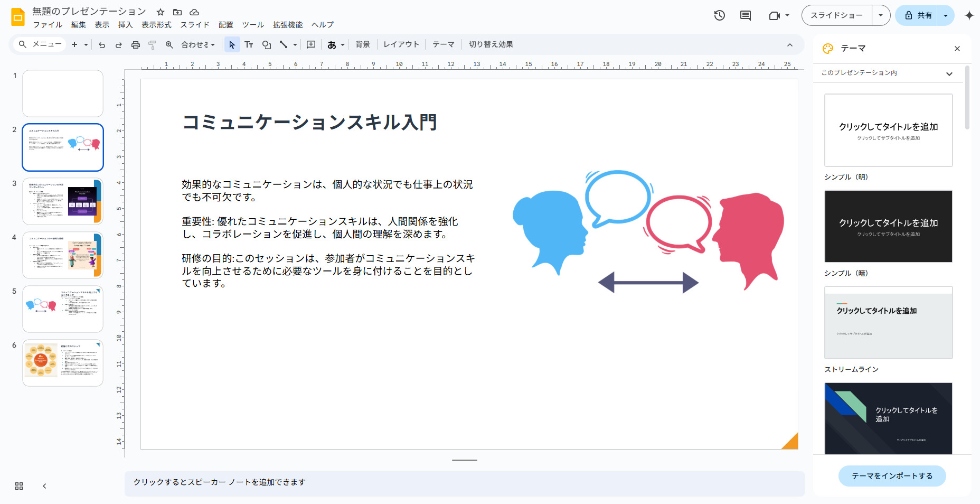Open Gemini with the spark icon
This screenshot has height=504, width=980.
970,15
